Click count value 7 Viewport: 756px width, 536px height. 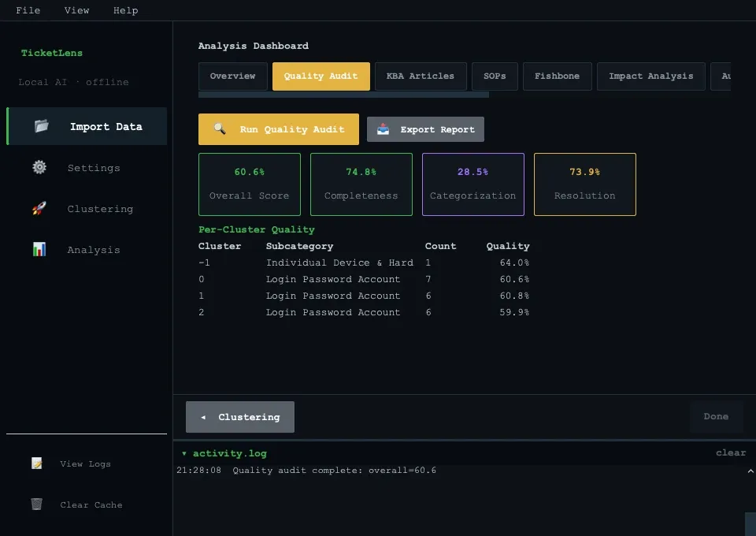pyautogui.click(x=428, y=279)
